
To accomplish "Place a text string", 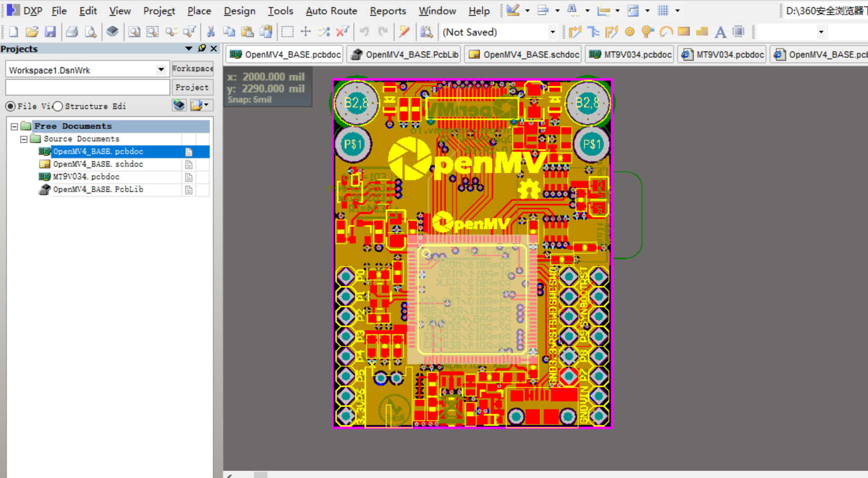I will pos(721,32).
